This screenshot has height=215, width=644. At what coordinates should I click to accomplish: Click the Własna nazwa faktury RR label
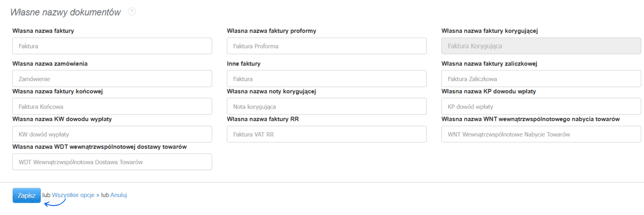tap(263, 119)
